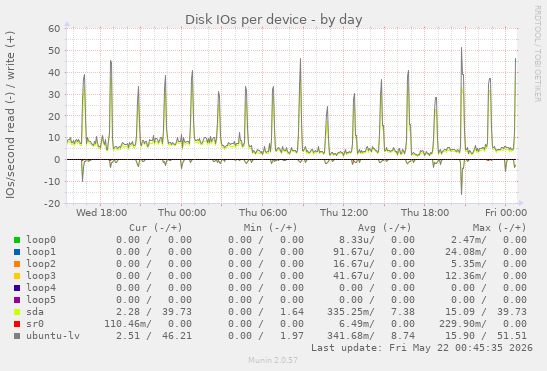The height and width of the screenshot is (371, 547).
Task: Click the 20 y-axis tick label
Action: pos(54,116)
